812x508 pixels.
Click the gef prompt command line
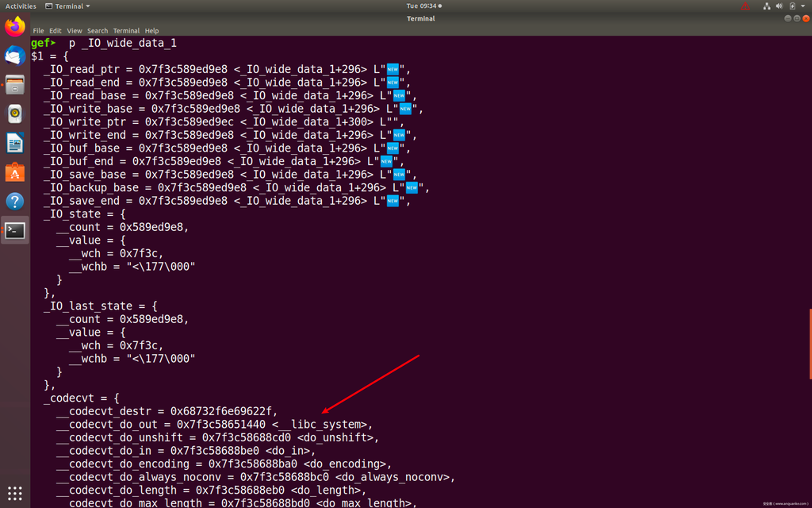coord(104,43)
